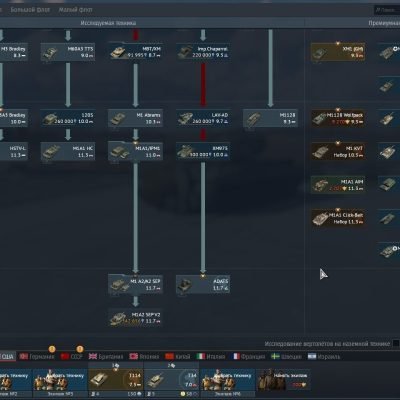This screenshot has height=400, width=400.
Task: Open the Израиль nation tab
Action: point(324,356)
